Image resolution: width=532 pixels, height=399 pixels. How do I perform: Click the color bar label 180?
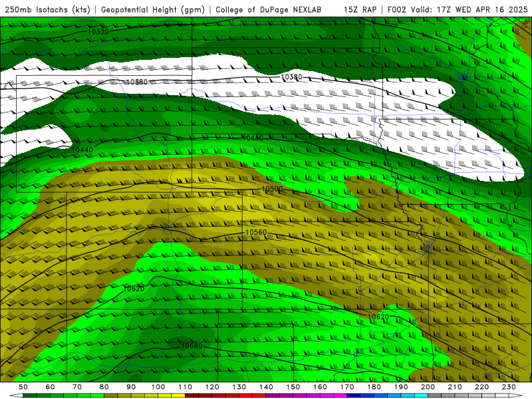pyautogui.click(x=374, y=387)
